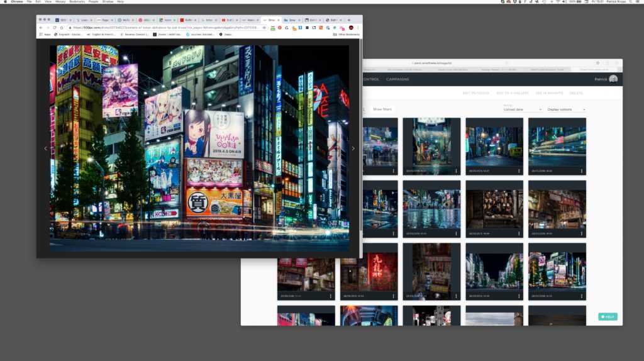Open three-dot menu on covered alley thumbnail
The height and width of the screenshot is (361, 644).
(x=456, y=171)
